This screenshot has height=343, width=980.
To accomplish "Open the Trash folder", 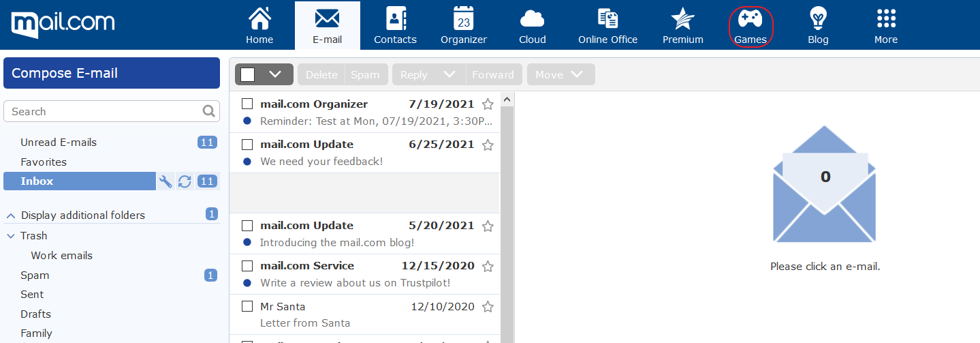I will pyautogui.click(x=33, y=236).
